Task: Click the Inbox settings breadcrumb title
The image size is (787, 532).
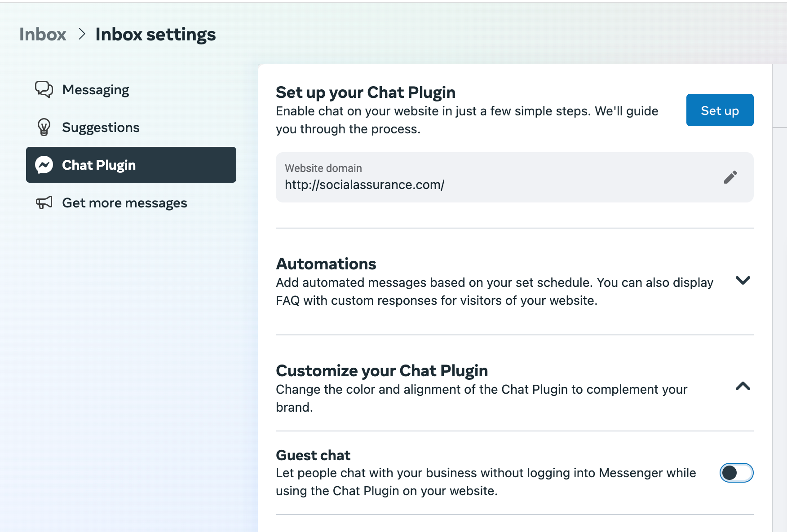Action: point(155,35)
